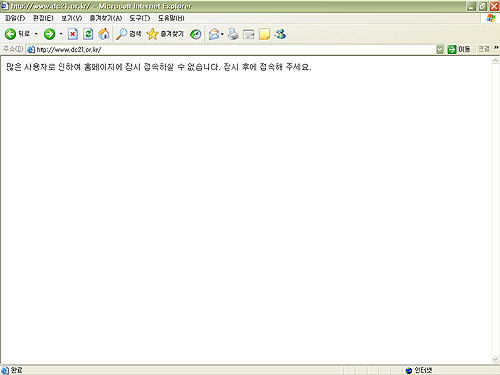This screenshot has height=375, width=500.
Task: Click the Windows flag logo
Action: 491,18
